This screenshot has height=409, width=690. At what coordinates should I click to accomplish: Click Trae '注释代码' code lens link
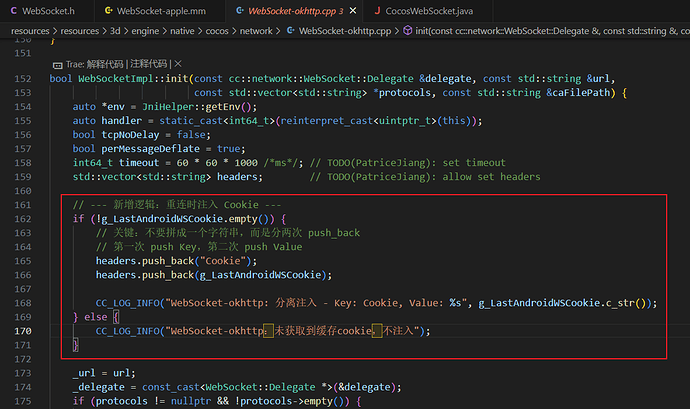(149, 64)
